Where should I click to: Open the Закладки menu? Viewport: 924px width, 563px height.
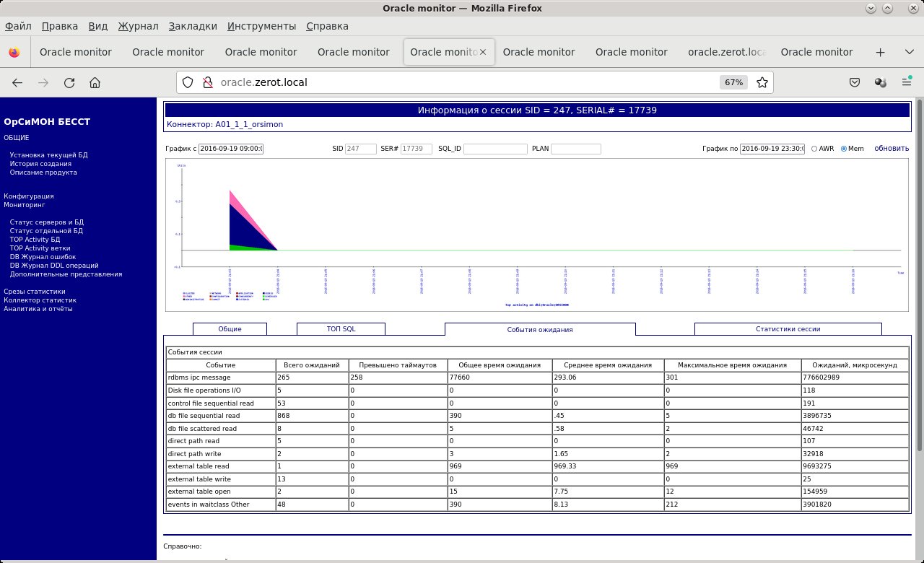coord(193,26)
